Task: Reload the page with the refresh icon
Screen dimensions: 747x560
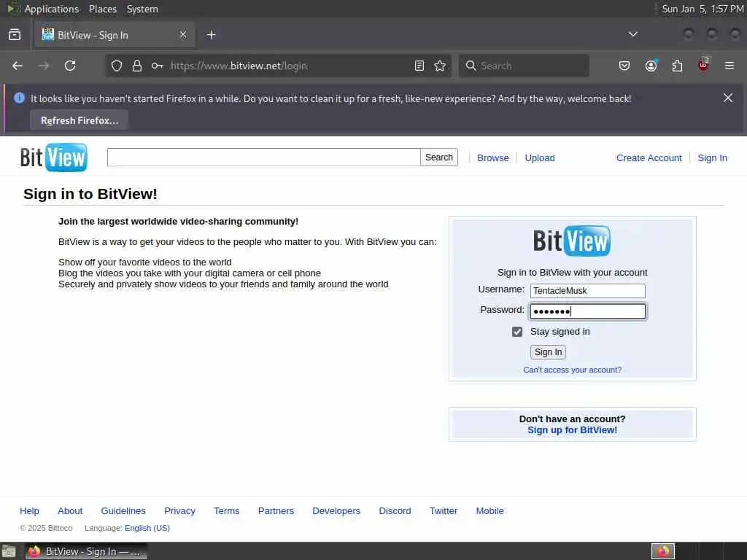Action: [x=70, y=66]
